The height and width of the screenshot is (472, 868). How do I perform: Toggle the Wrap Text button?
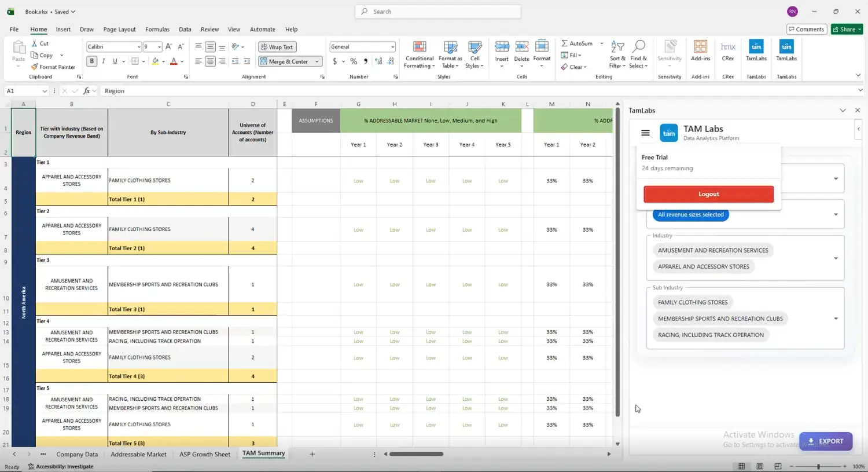pyautogui.click(x=277, y=47)
